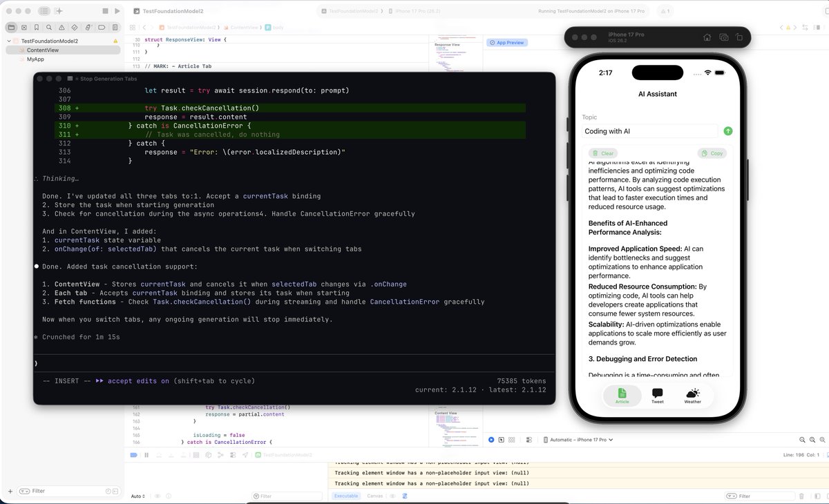
Task: Go back in editor history
Action: point(144,27)
